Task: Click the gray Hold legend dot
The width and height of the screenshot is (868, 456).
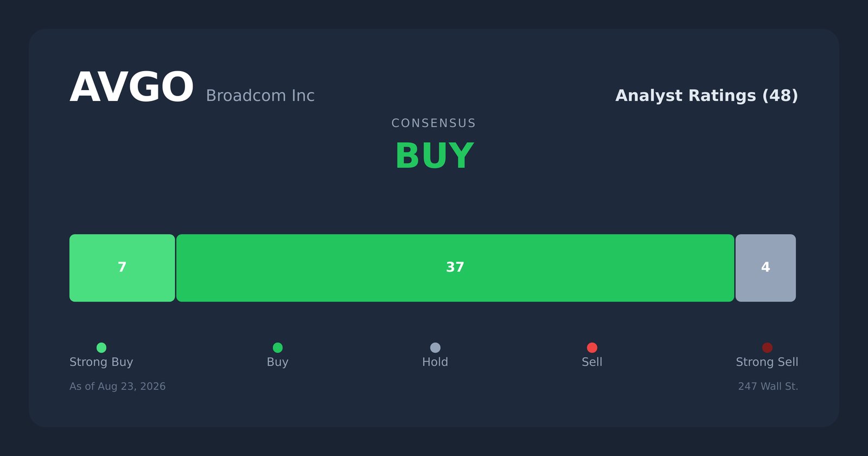Action: [435, 347]
